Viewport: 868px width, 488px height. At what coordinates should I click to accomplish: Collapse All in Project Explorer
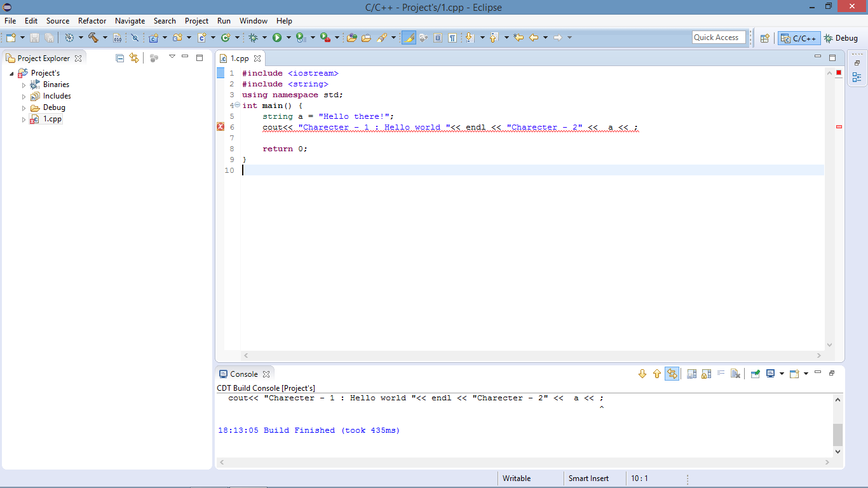click(x=120, y=58)
